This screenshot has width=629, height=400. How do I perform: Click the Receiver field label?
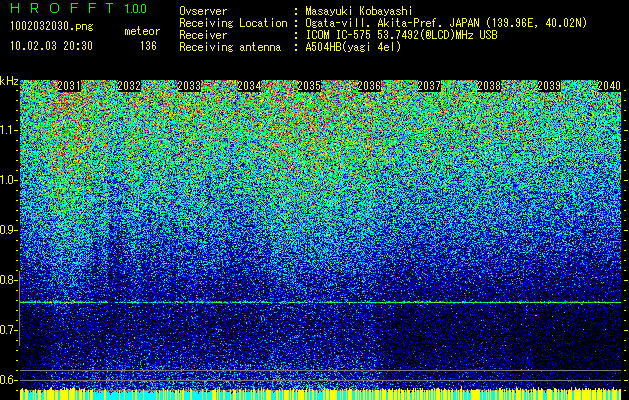(203, 35)
